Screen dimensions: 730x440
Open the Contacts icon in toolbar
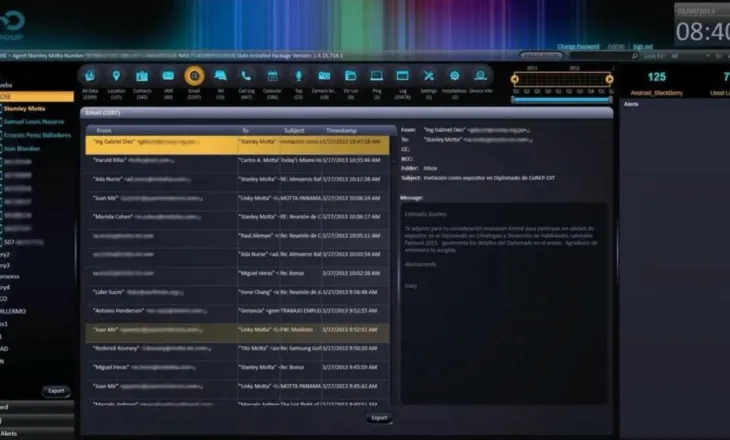pos(142,76)
